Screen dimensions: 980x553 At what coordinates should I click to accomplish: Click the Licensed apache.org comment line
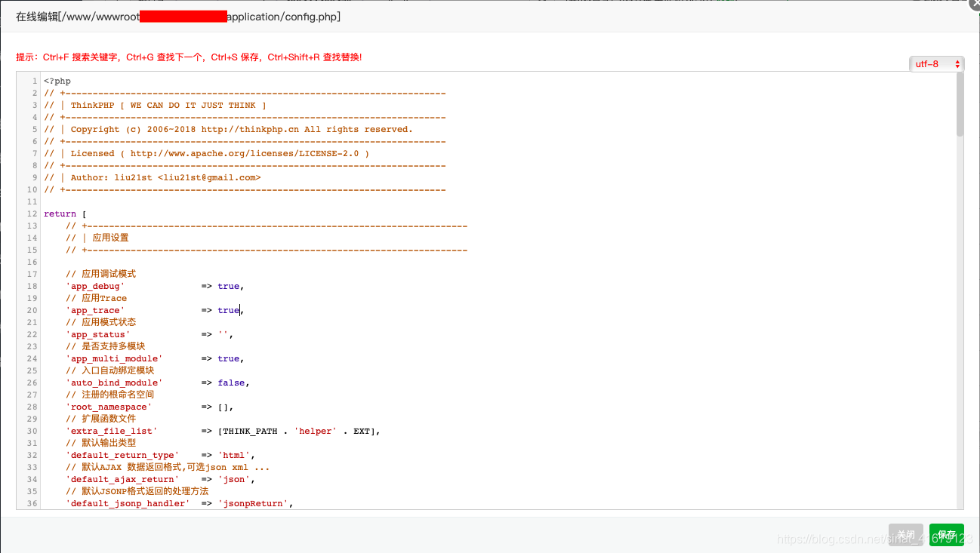coord(207,153)
